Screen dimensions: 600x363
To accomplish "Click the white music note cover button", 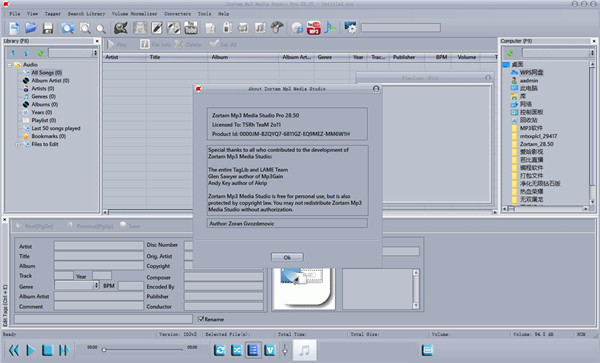I will click(x=304, y=350).
